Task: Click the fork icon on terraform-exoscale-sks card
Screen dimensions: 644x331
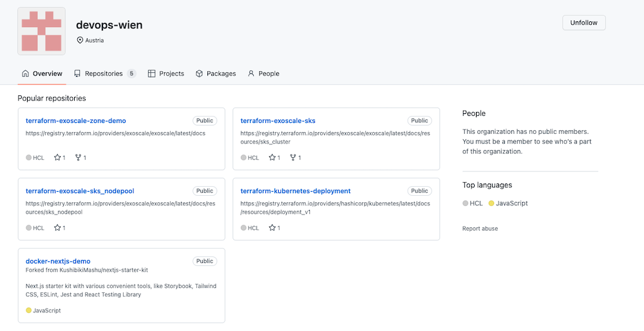Action: (x=293, y=157)
